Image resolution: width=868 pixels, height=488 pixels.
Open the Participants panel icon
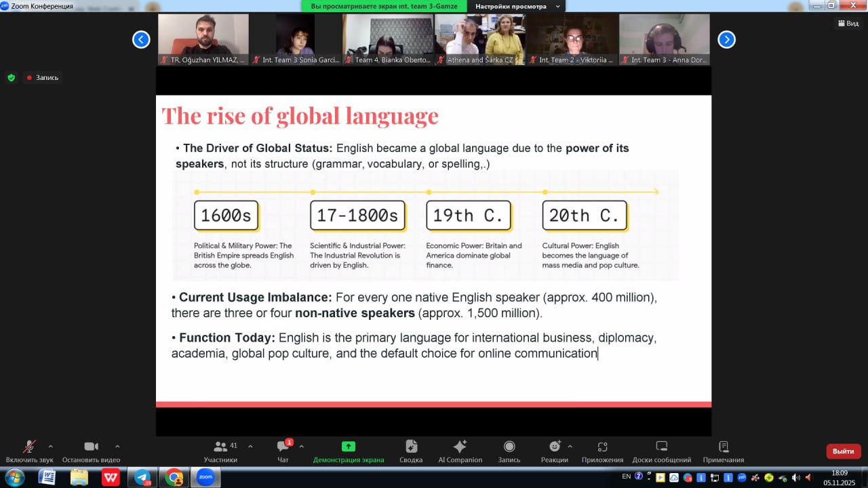[x=220, y=447]
